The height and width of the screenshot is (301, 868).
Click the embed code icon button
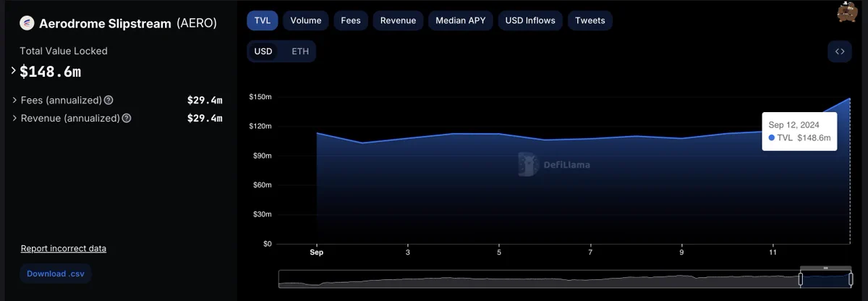click(840, 51)
